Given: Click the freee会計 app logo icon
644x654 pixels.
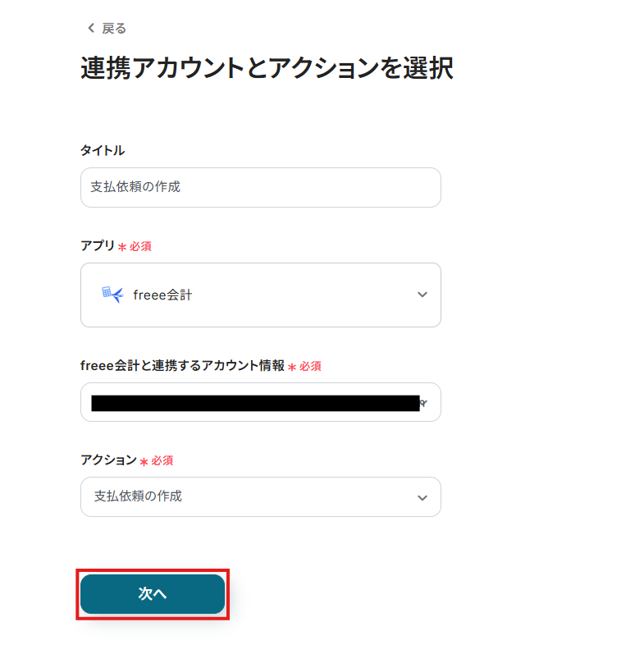Looking at the screenshot, I should 112,295.
